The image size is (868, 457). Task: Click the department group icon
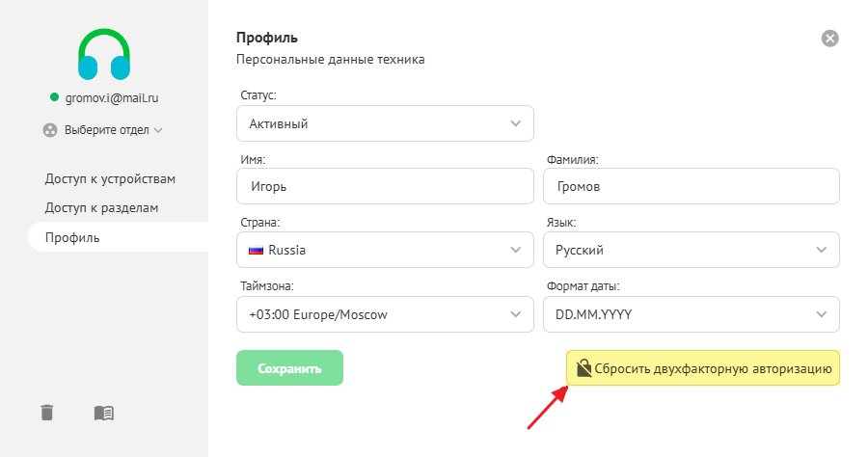(51, 129)
